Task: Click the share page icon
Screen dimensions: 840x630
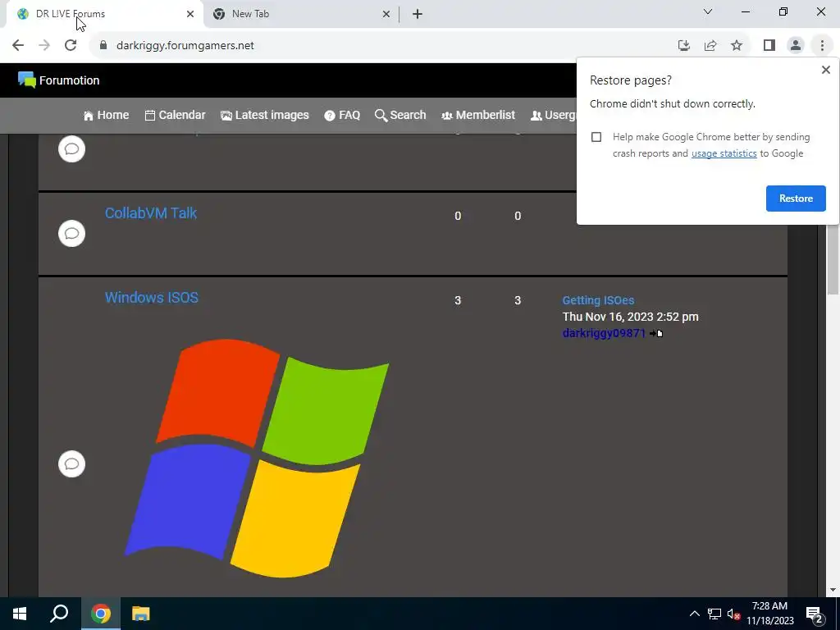Action: click(710, 46)
